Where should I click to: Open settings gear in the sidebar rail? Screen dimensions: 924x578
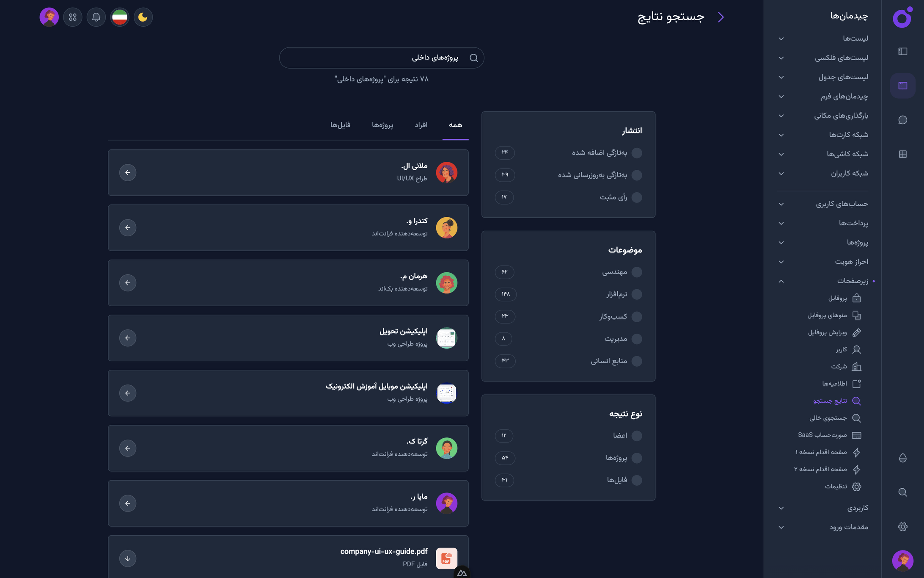902,526
